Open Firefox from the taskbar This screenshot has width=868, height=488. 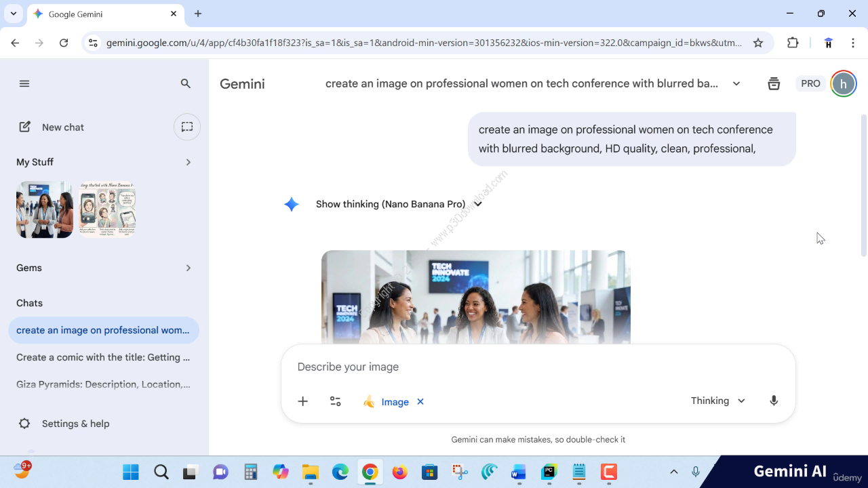[400, 472]
